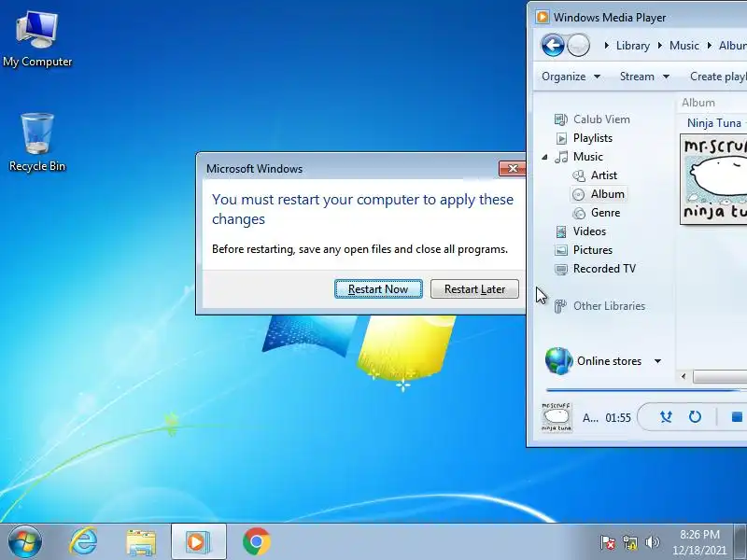Click the Genre disc icon
Image resolution: width=747 pixels, height=560 pixels.
click(x=579, y=214)
